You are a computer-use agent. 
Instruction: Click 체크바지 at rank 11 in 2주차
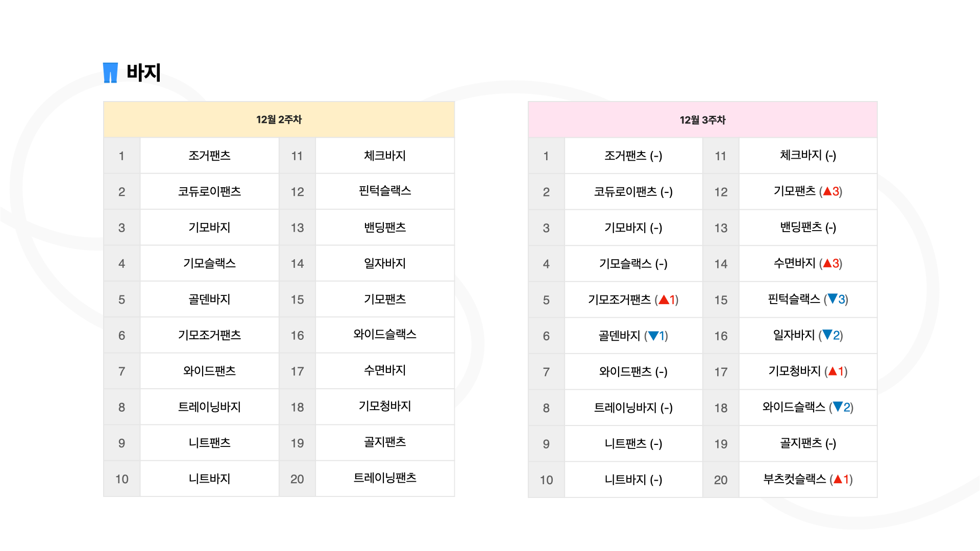[385, 156]
